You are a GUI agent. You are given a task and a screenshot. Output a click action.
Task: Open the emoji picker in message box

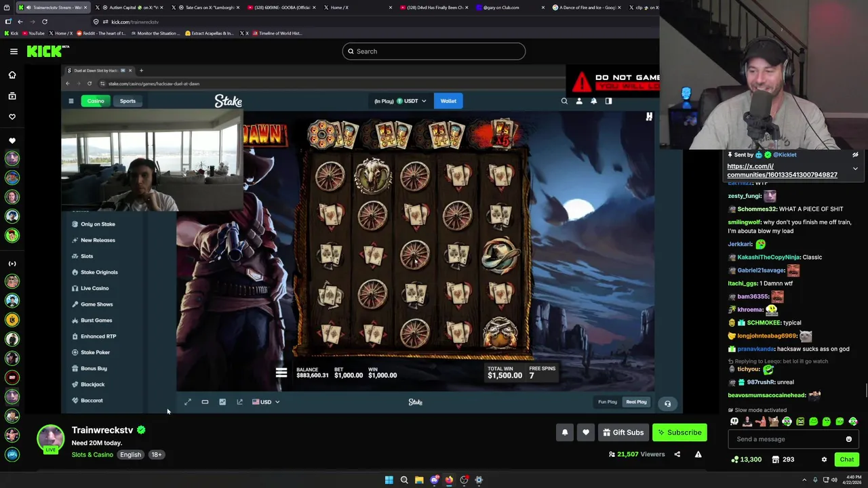[849, 439]
